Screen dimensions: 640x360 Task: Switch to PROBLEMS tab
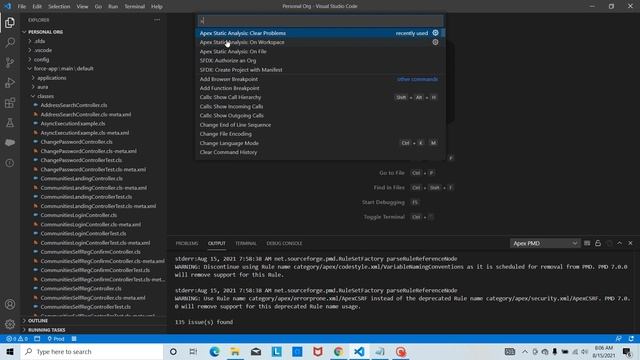(187, 243)
